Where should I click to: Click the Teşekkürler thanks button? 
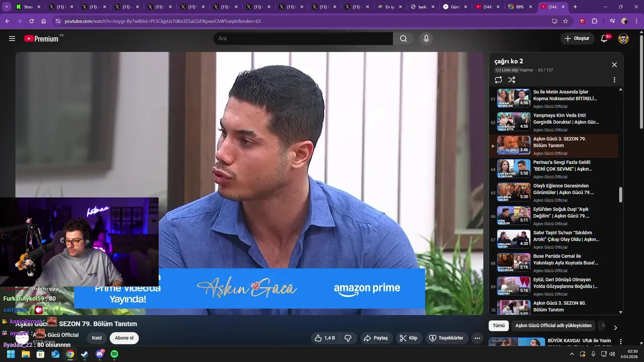(446, 338)
